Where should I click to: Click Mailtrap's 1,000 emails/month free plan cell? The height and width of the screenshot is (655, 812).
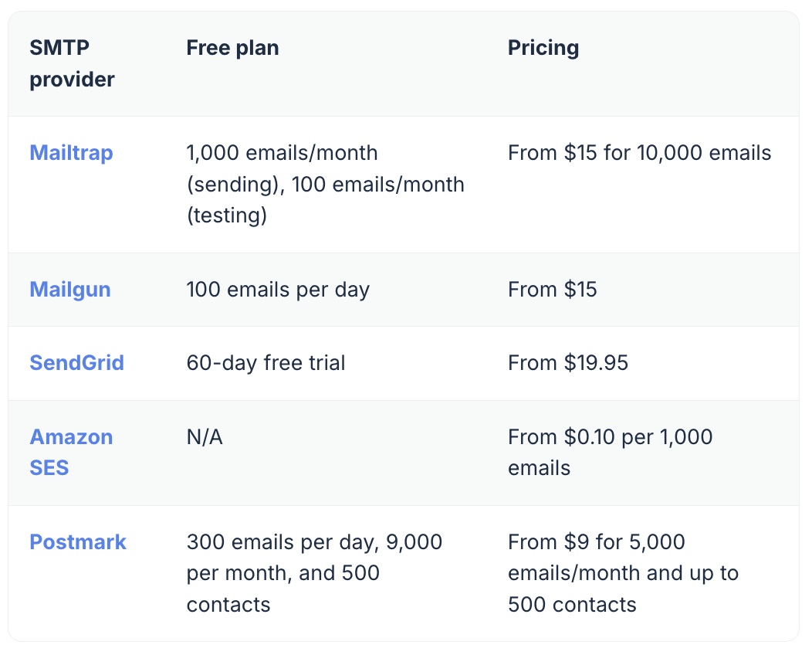[325, 184]
